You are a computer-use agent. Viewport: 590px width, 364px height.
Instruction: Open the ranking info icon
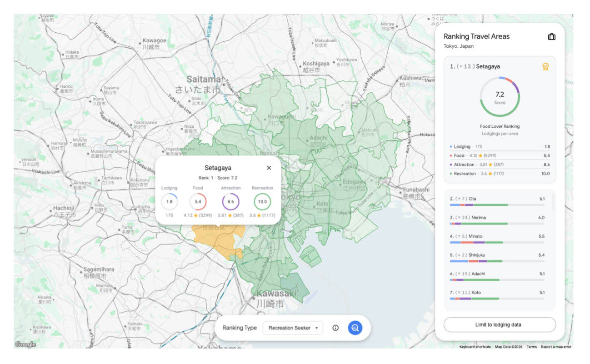[335, 327]
